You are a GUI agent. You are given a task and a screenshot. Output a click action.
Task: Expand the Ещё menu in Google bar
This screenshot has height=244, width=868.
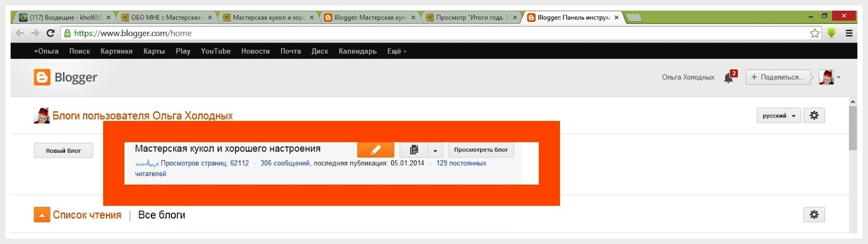(x=397, y=51)
